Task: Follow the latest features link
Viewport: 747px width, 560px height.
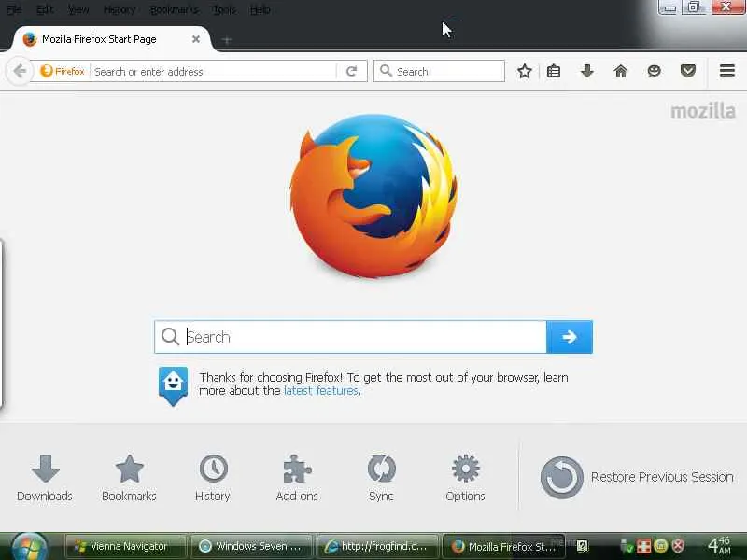Action: (x=321, y=391)
